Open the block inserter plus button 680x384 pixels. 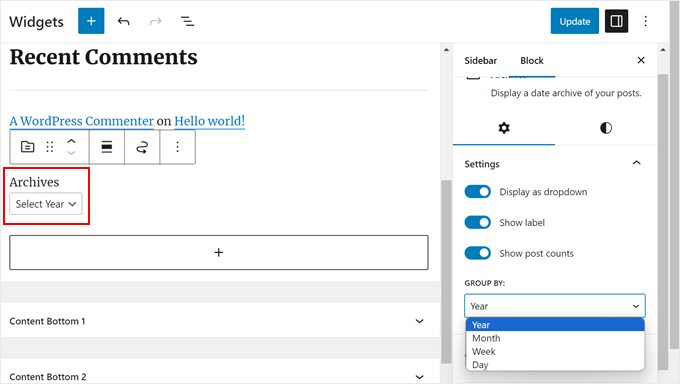91,21
